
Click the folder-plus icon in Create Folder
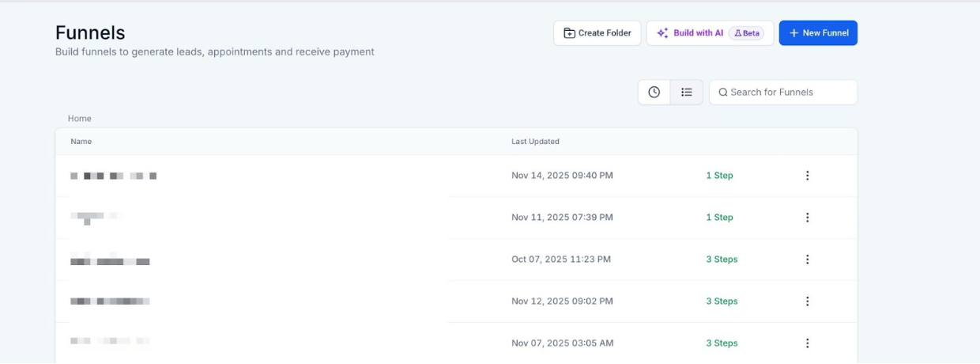(x=569, y=33)
